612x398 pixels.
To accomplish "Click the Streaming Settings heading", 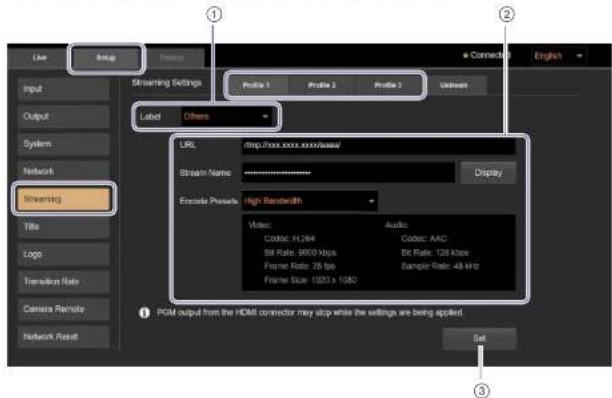I will pos(167,83).
